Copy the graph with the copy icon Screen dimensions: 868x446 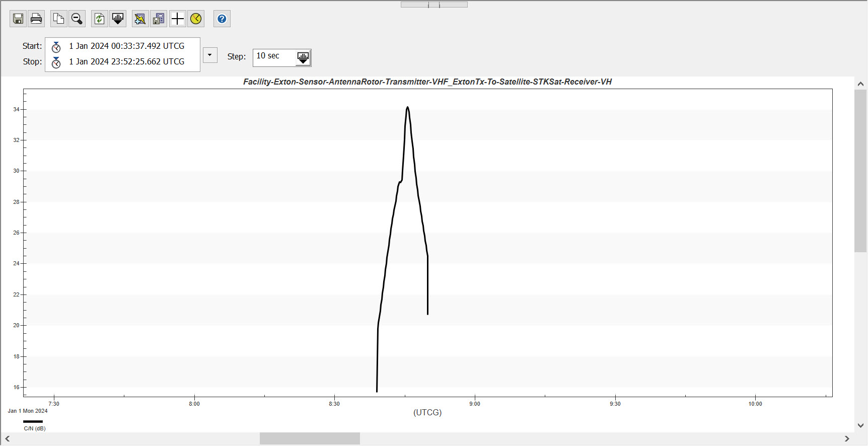pyautogui.click(x=58, y=19)
